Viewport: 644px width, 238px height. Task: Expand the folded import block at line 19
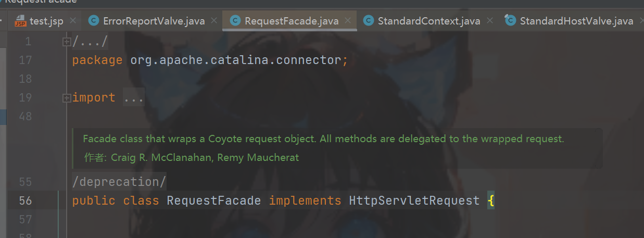point(66,98)
